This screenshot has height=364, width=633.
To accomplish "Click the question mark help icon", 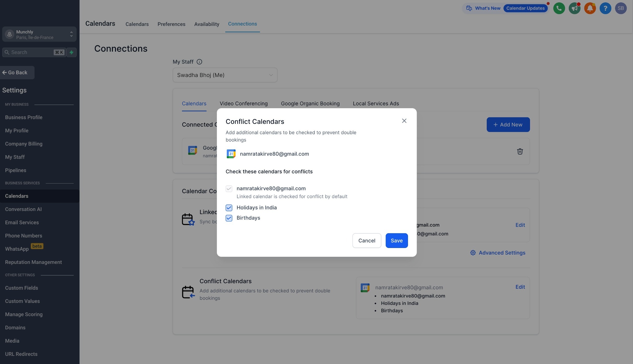I will pyautogui.click(x=605, y=8).
